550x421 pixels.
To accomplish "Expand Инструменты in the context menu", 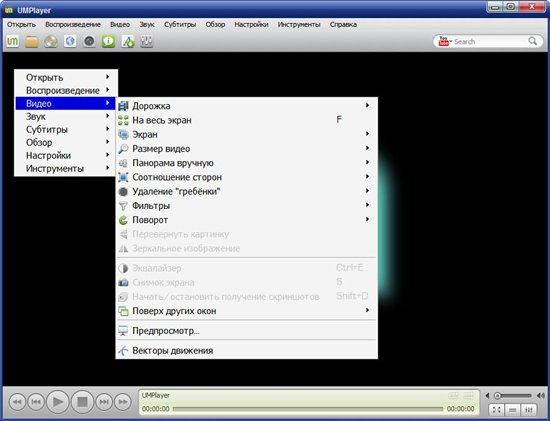I will point(66,168).
